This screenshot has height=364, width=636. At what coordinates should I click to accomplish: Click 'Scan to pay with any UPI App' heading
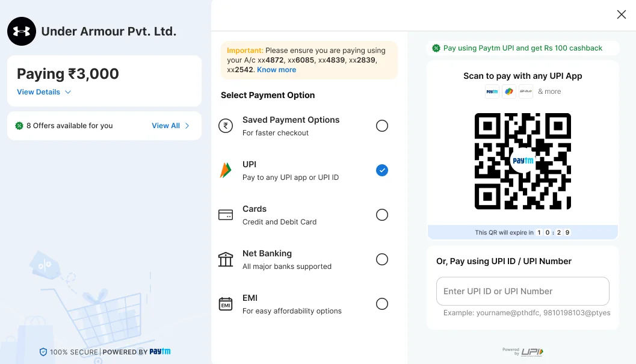(522, 76)
